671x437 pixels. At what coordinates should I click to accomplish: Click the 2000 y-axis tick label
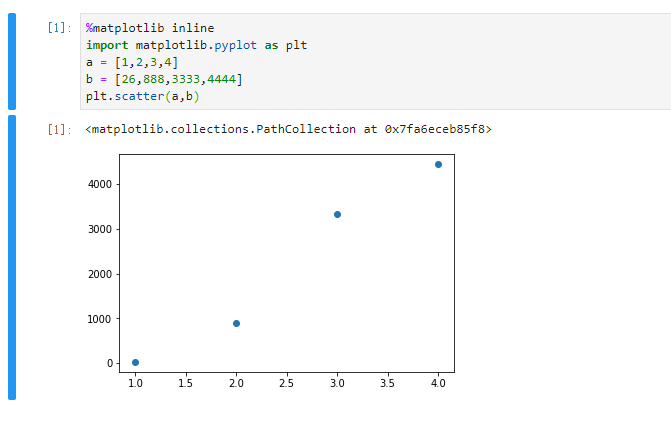(100, 274)
